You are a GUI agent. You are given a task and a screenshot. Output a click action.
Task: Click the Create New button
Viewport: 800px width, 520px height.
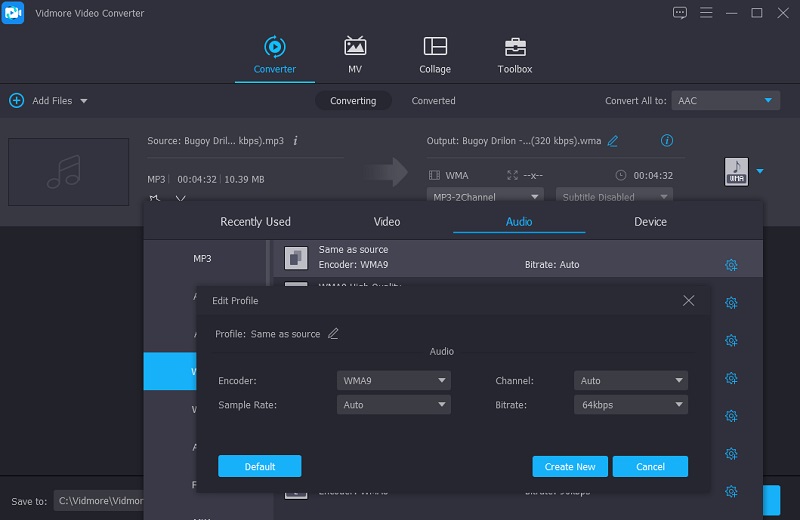[570, 467]
